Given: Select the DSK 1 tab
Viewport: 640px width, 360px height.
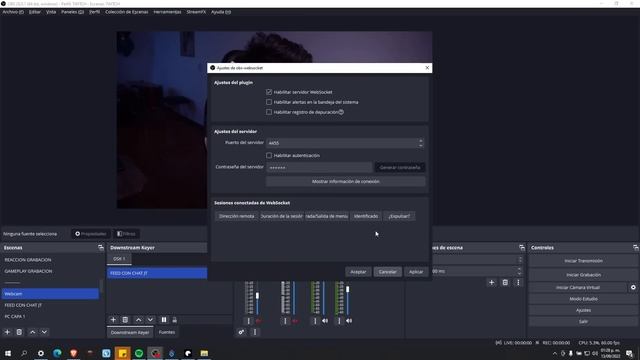Looking at the screenshot, I should [119, 259].
